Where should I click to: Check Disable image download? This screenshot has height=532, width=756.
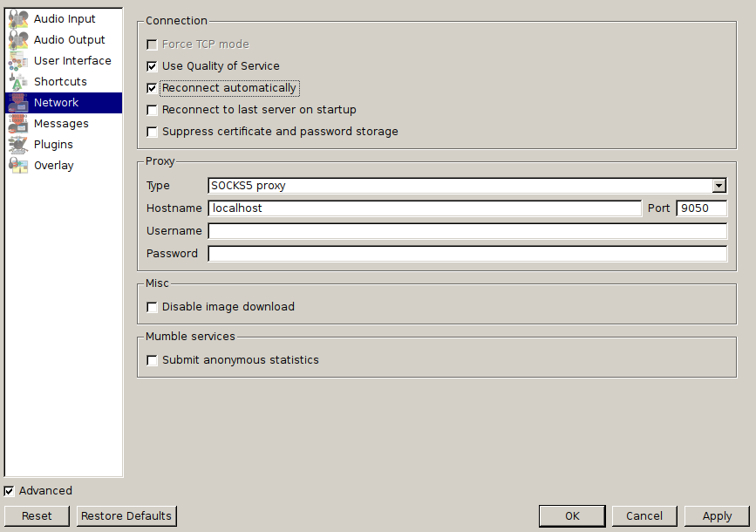[x=153, y=307]
